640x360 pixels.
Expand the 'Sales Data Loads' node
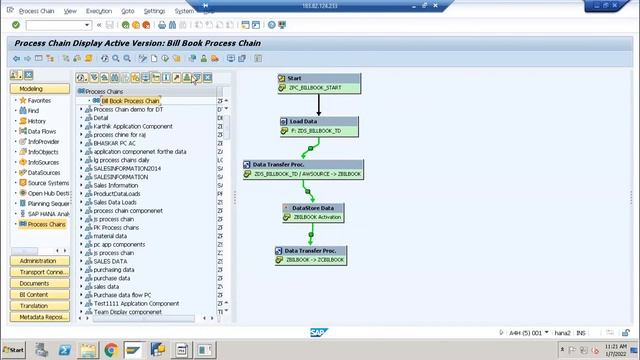[x=81, y=202]
